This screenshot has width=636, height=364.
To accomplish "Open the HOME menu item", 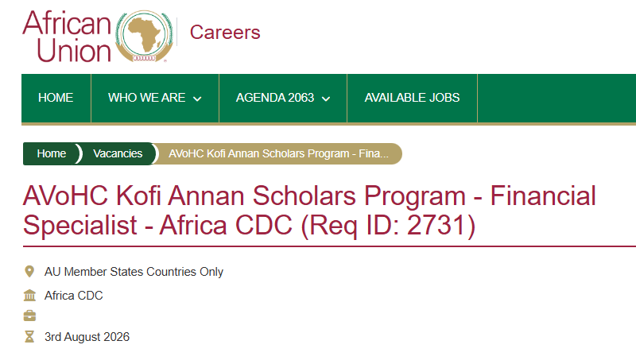I will pos(56,98).
